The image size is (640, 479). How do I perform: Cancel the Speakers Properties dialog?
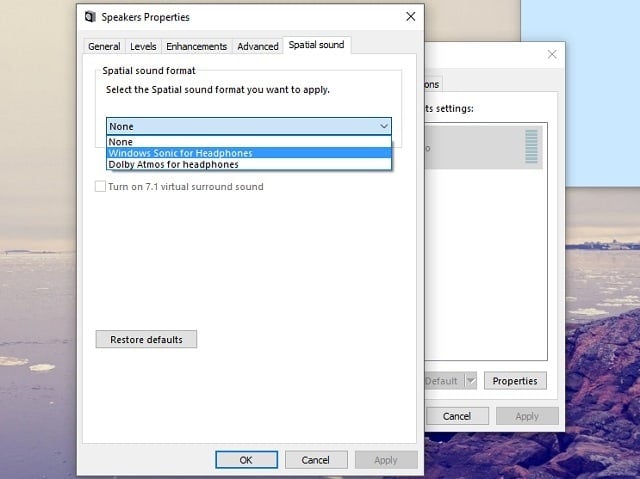click(316, 460)
